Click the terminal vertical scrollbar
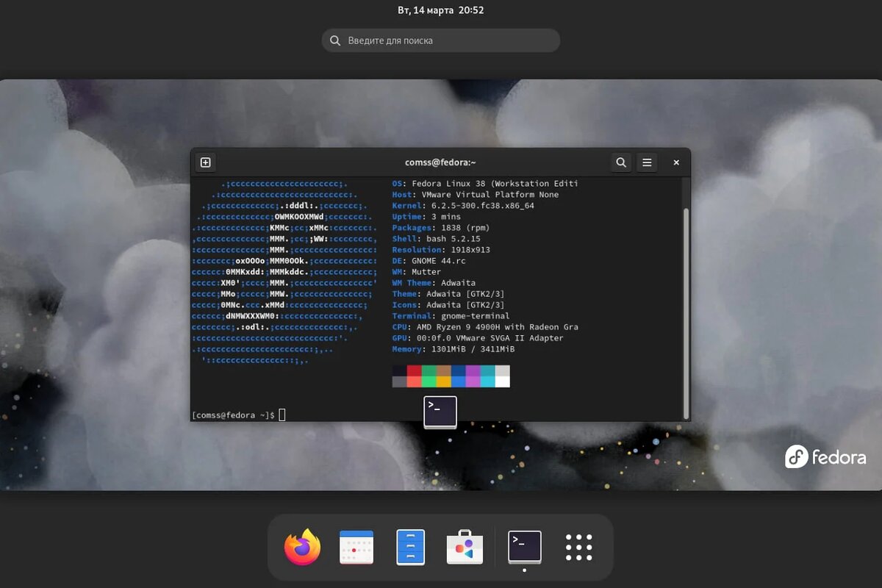Image resolution: width=882 pixels, height=588 pixels. click(x=686, y=312)
